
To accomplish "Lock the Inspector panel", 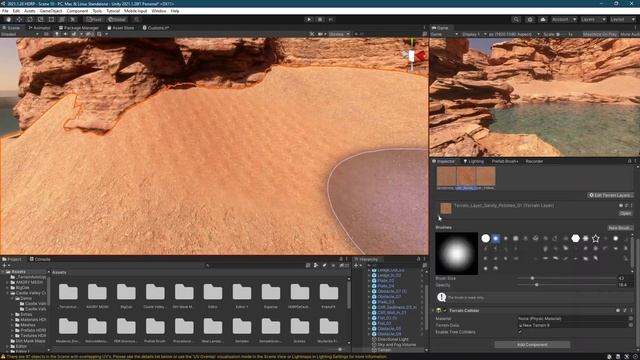I will pyautogui.click(x=629, y=161).
